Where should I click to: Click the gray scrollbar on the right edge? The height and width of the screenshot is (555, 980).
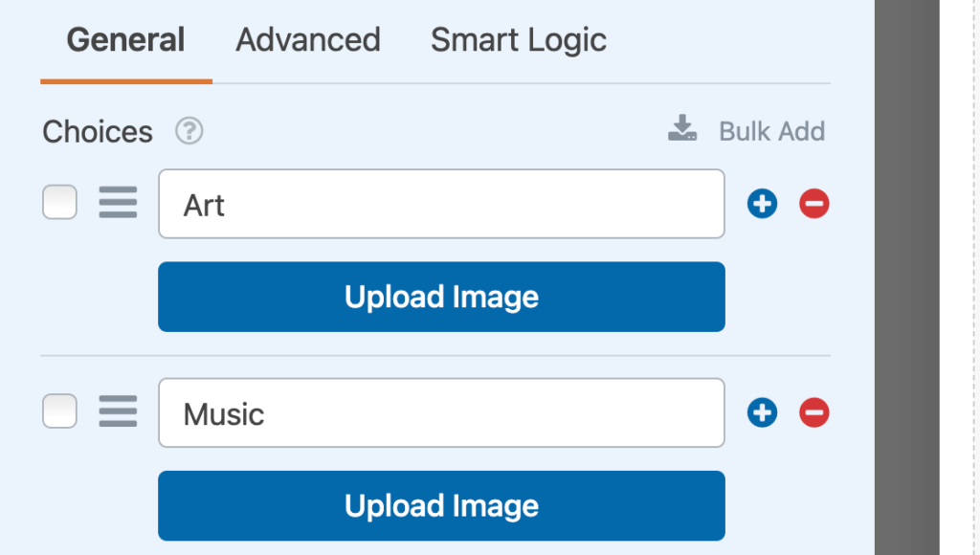(906, 277)
